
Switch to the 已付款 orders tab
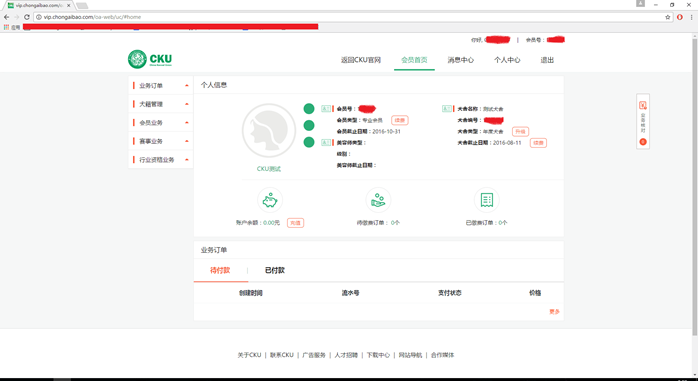coord(275,270)
